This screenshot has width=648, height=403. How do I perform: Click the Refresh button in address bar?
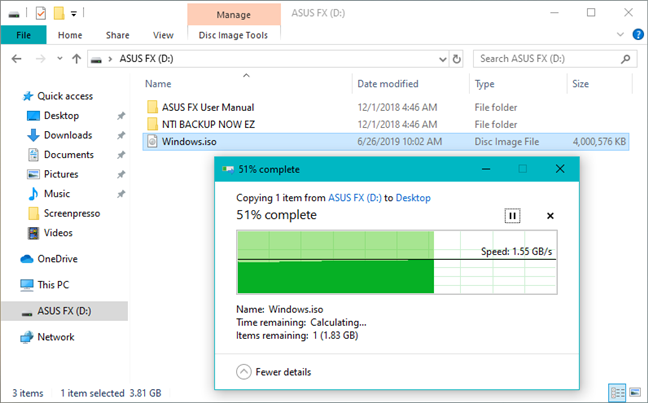tap(456, 59)
